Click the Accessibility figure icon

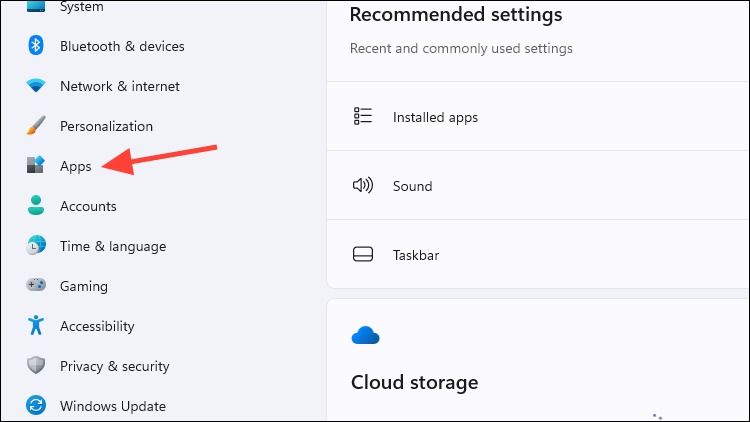(36, 325)
